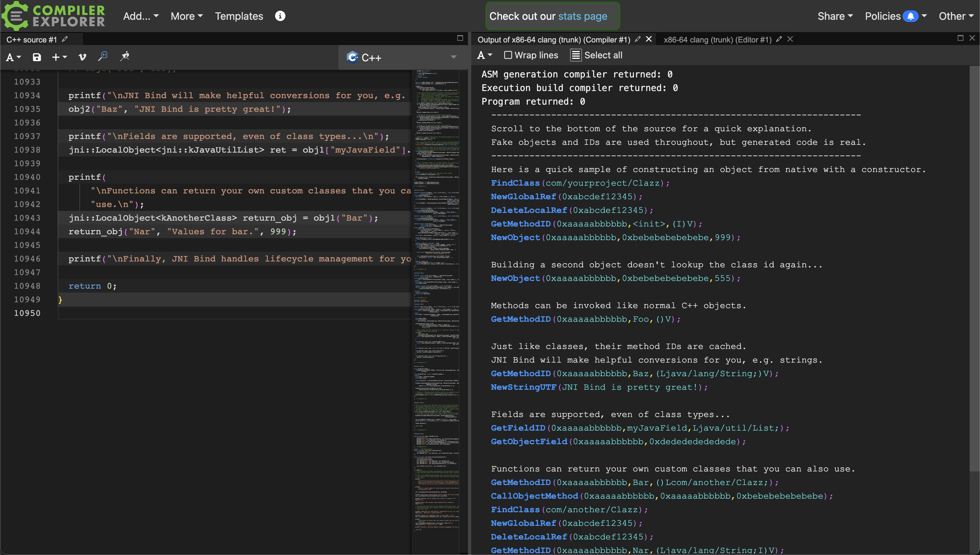980x555 pixels.
Task: Click the save icon in editor toolbar
Action: coord(37,57)
